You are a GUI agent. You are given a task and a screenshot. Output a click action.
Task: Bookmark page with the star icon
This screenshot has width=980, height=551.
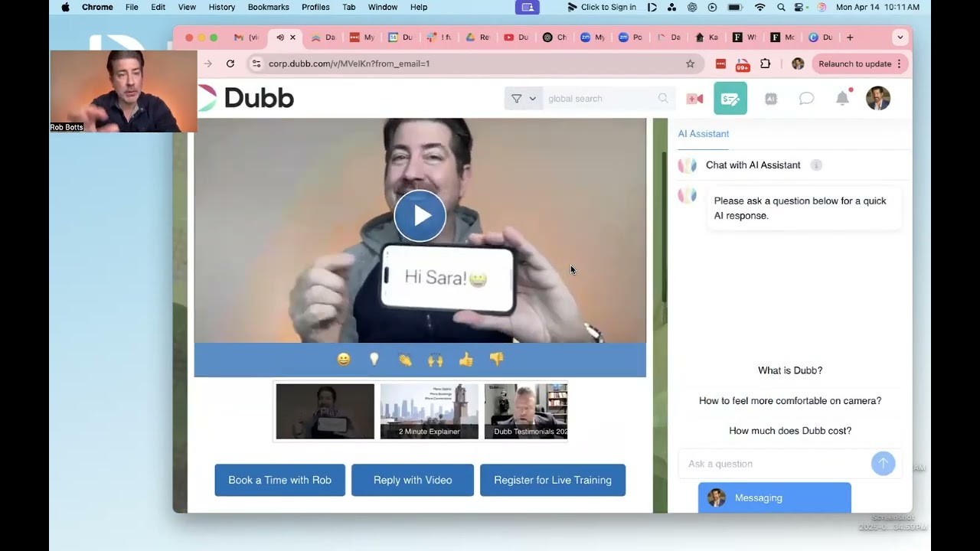coord(690,64)
